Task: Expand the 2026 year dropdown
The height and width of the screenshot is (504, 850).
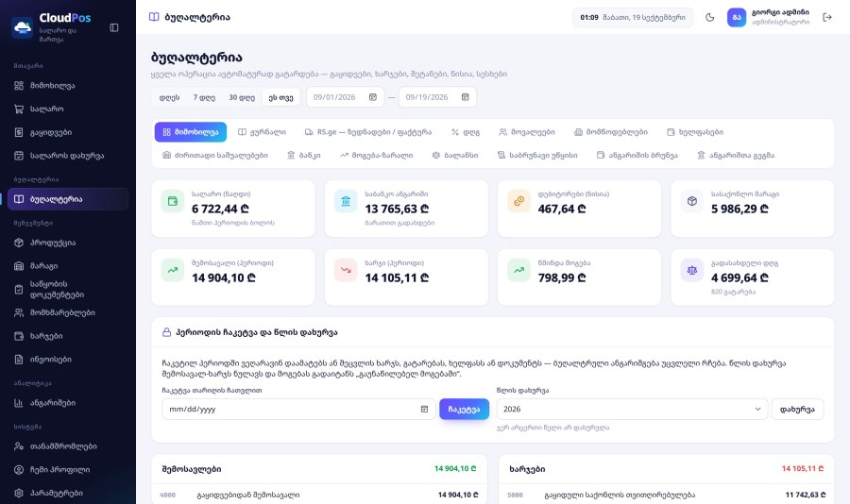Action: click(x=632, y=410)
